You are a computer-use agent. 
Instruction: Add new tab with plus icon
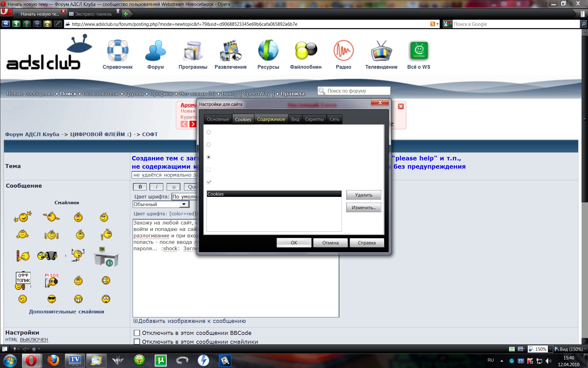click(126, 14)
